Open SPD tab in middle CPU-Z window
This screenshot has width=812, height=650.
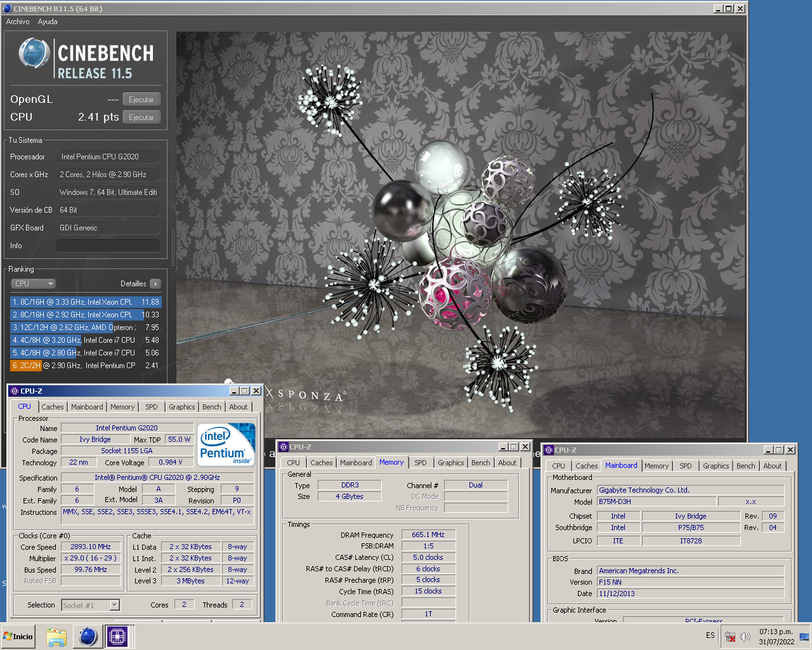421,463
